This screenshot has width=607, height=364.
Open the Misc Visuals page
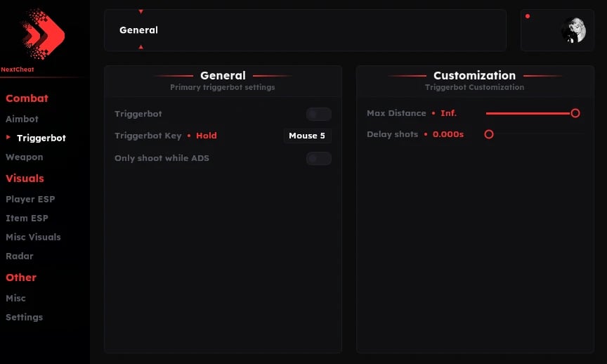click(33, 237)
